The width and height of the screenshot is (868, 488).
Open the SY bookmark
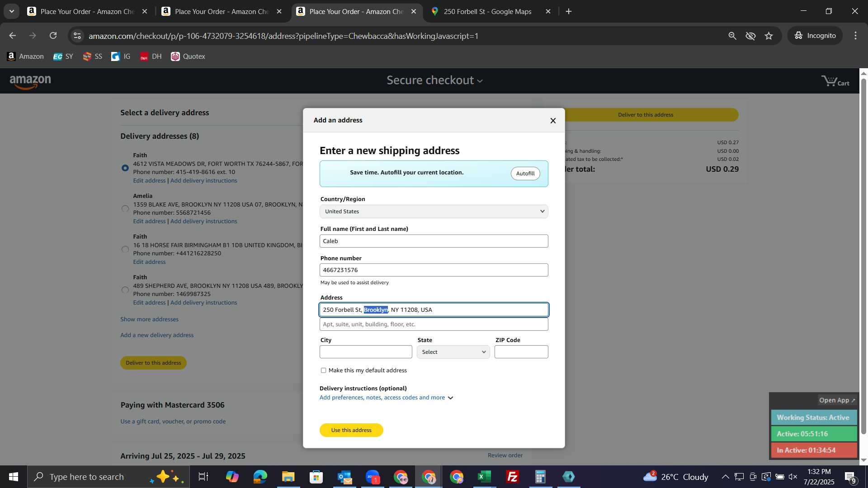coord(63,56)
